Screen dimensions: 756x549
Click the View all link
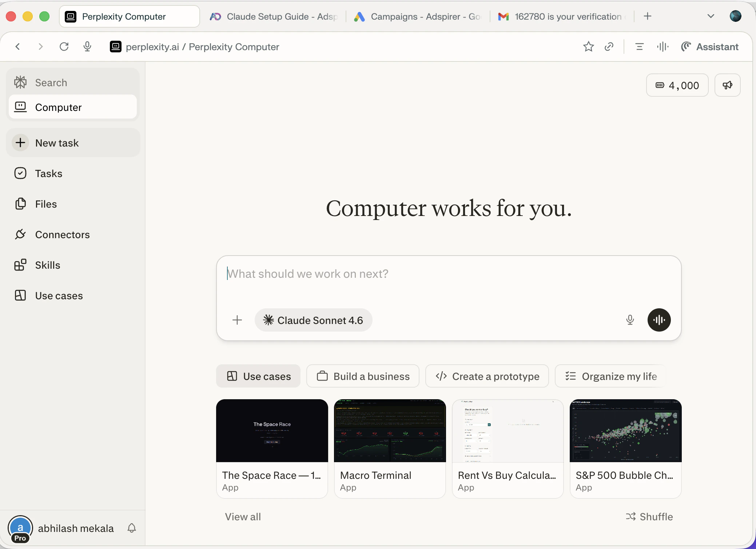point(243,517)
